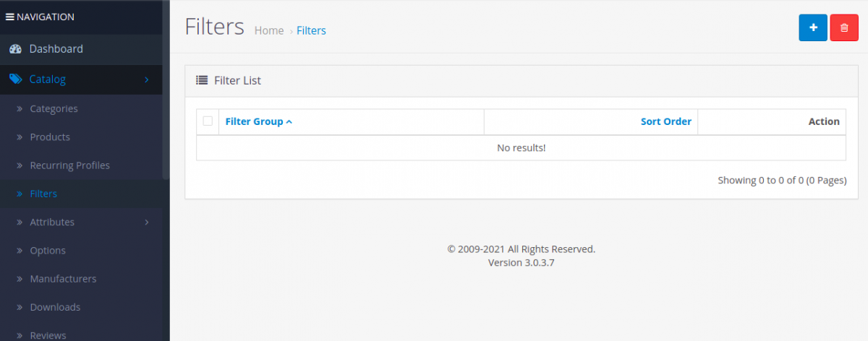This screenshot has height=341, width=868.
Task: Click the red Delete trash button
Action: pos(844,27)
